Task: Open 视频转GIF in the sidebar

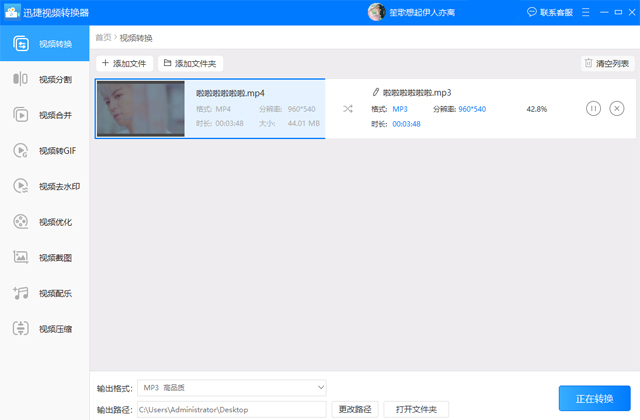Action: point(44,151)
